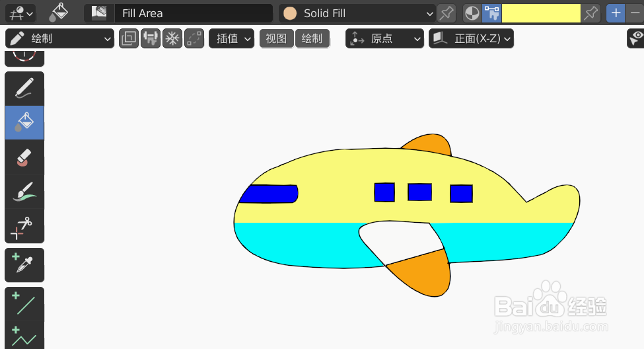Image resolution: width=644 pixels, height=349 pixels.
Task: Select the Draw pencil tool
Action: 24,89
